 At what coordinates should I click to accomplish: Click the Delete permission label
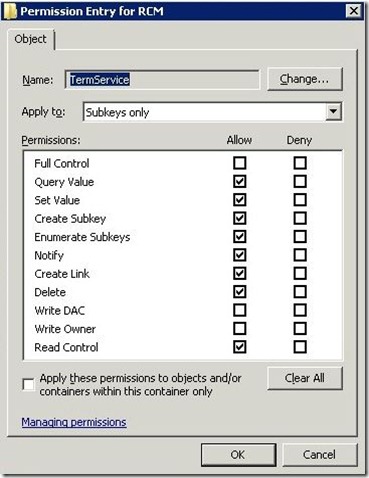[x=50, y=292]
